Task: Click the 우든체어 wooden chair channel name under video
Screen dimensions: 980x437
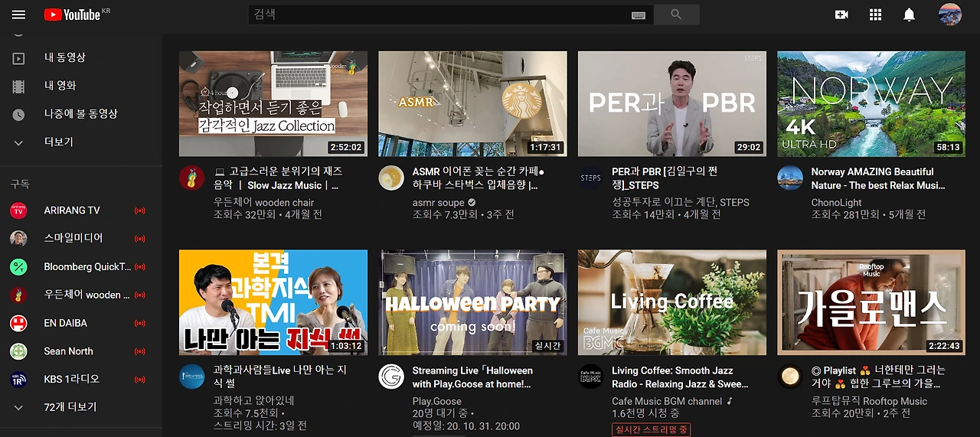Action: tap(264, 203)
